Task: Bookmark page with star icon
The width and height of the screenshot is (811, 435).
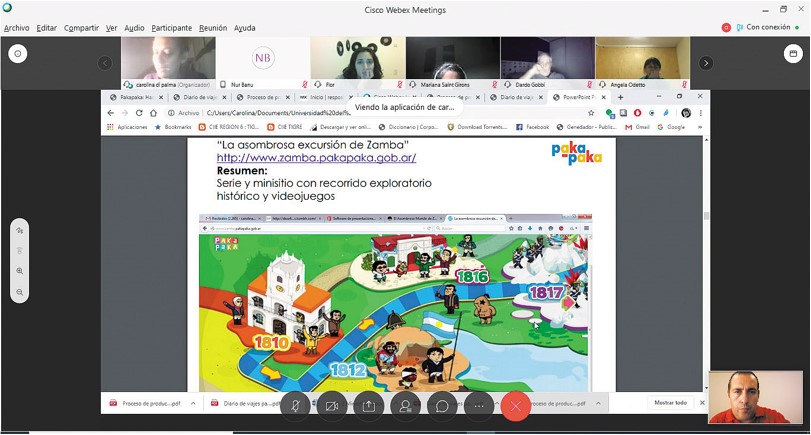Action: (591, 113)
